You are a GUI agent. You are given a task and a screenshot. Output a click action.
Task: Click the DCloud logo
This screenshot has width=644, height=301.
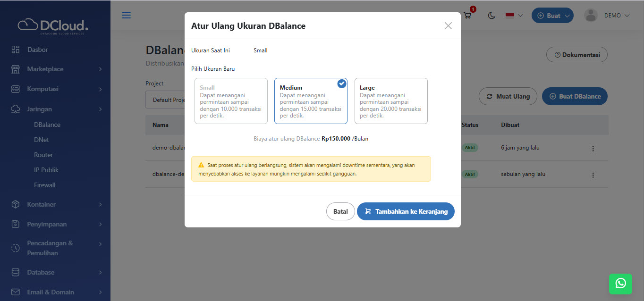[53, 26]
